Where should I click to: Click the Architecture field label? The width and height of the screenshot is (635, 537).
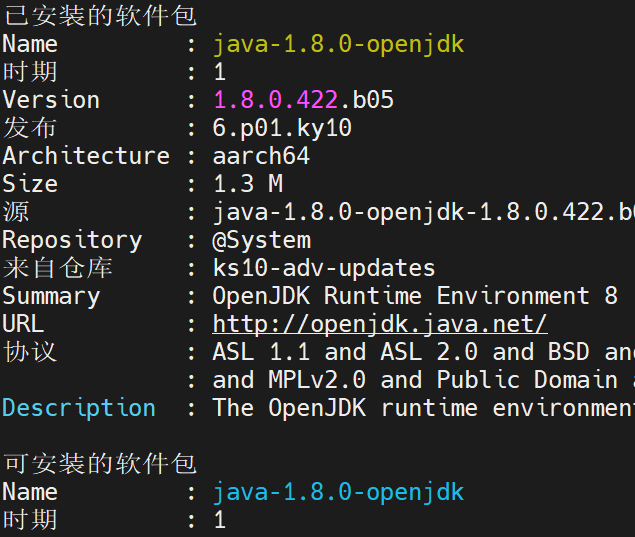(x=86, y=156)
